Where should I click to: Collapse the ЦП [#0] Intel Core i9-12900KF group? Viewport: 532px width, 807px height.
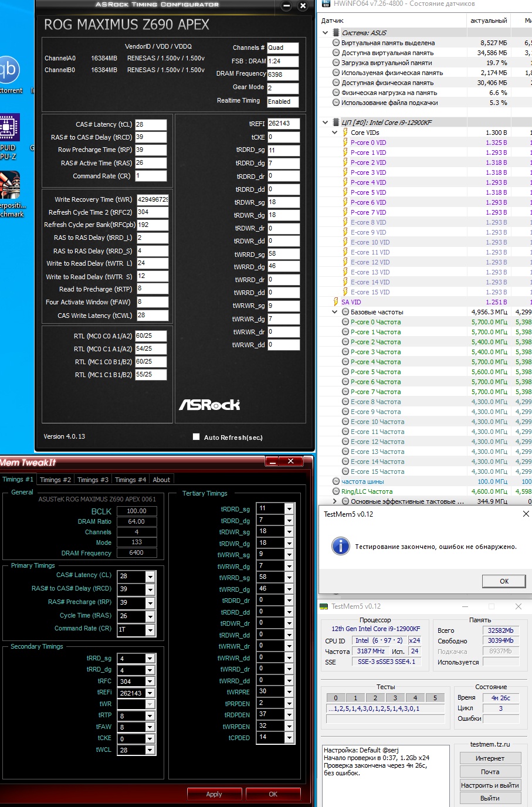coord(326,123)
